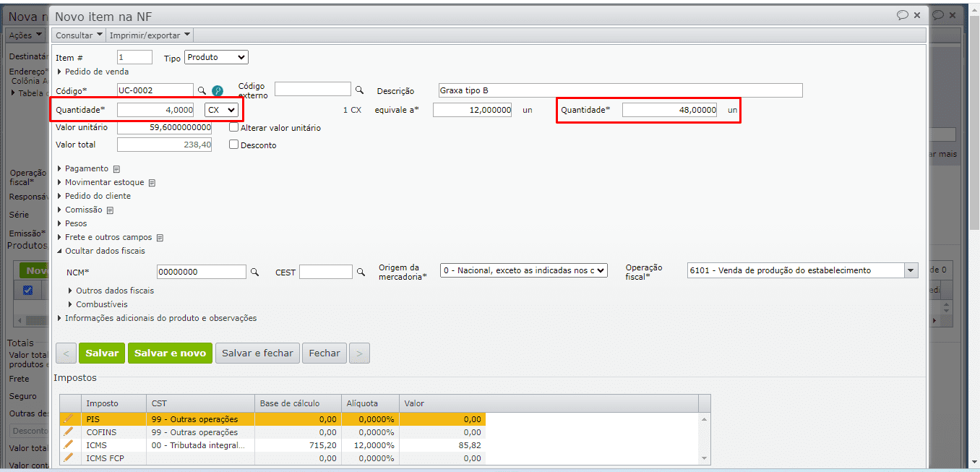
Task: Expand the Movimentar estoque section
Action: coord(104,182)
